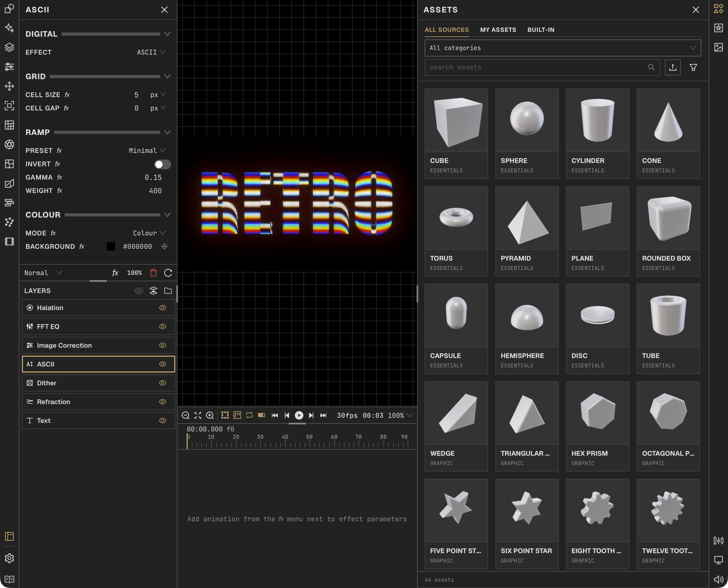Click the search magnifier icon

pyautogui.click(x=651, y=67)
